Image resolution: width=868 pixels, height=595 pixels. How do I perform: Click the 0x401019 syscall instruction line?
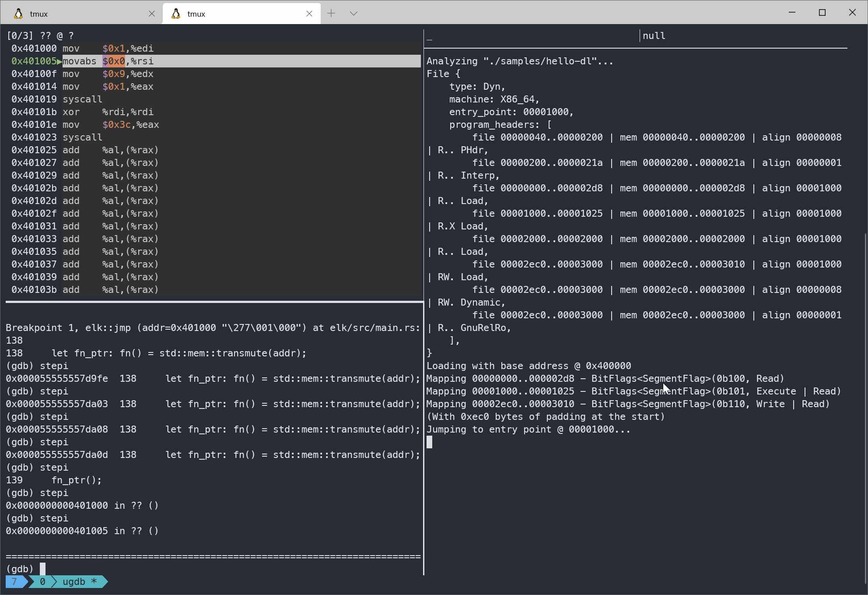coord(57,99)
